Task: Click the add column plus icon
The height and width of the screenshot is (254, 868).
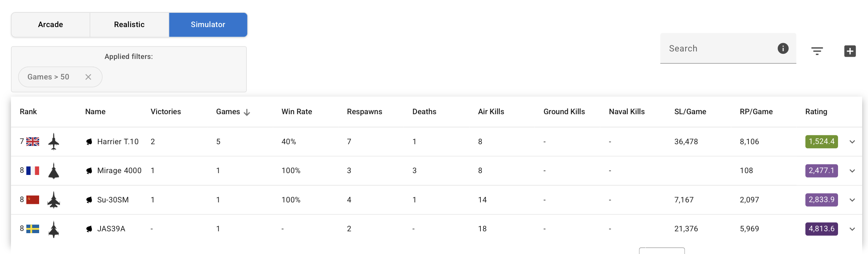Action: pos(850,51)
